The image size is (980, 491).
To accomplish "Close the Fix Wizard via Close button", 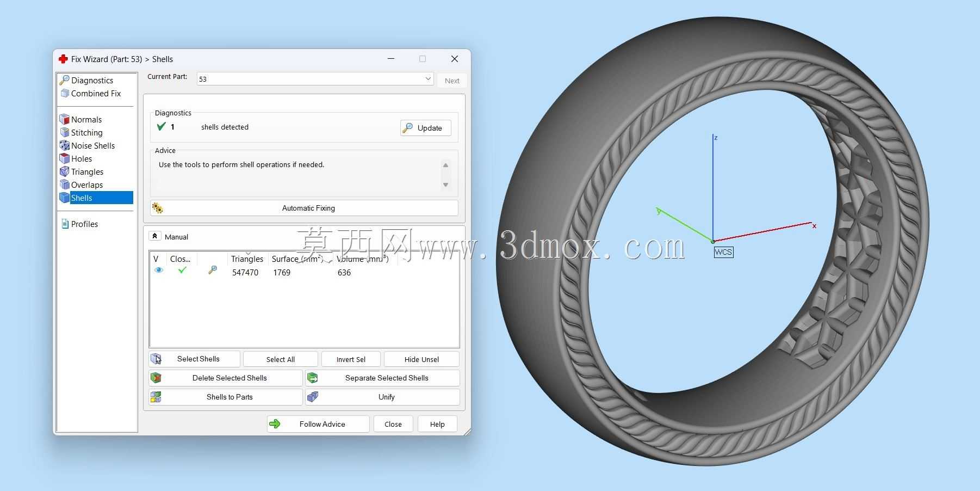I will click(x=393, y=424).
